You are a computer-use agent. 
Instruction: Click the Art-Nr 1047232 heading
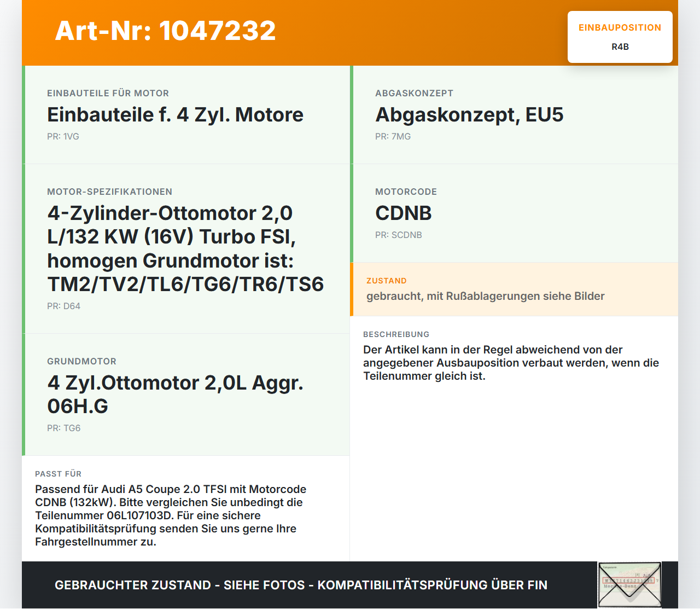point(165,31)
